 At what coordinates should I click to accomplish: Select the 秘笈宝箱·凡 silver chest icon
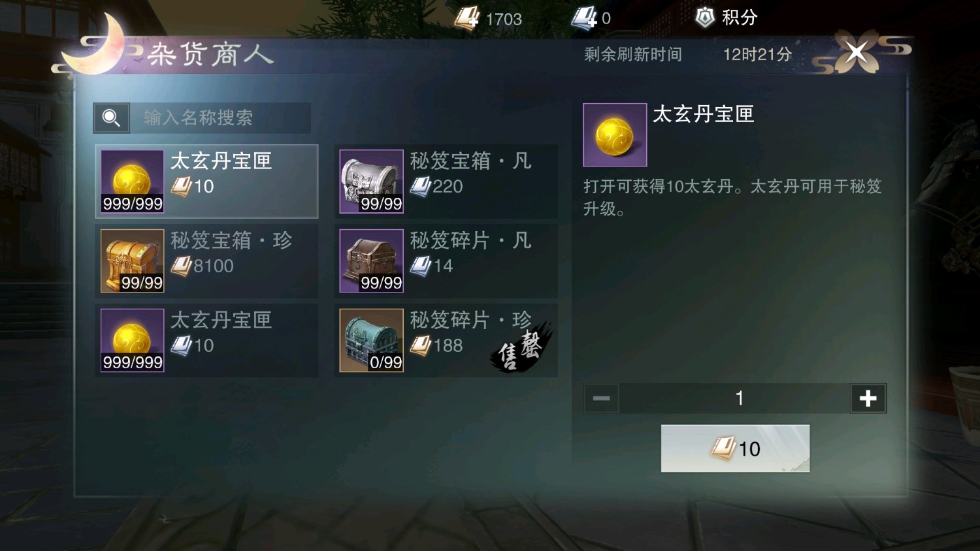point(371,181)
